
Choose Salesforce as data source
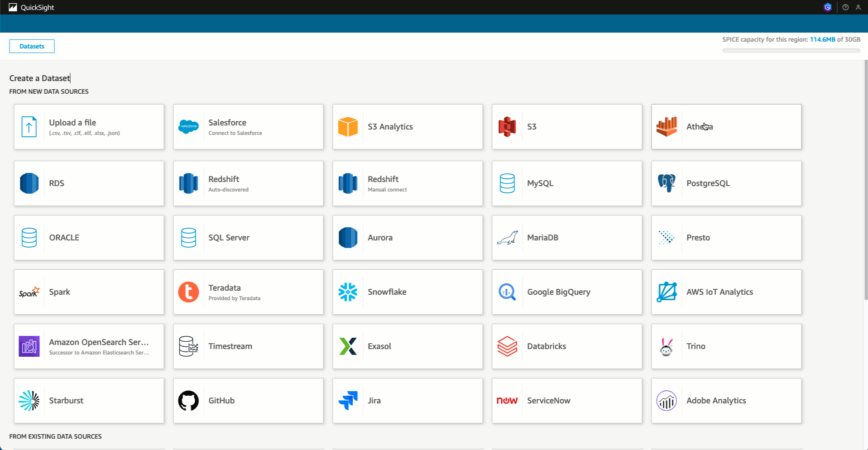(227, 122)
